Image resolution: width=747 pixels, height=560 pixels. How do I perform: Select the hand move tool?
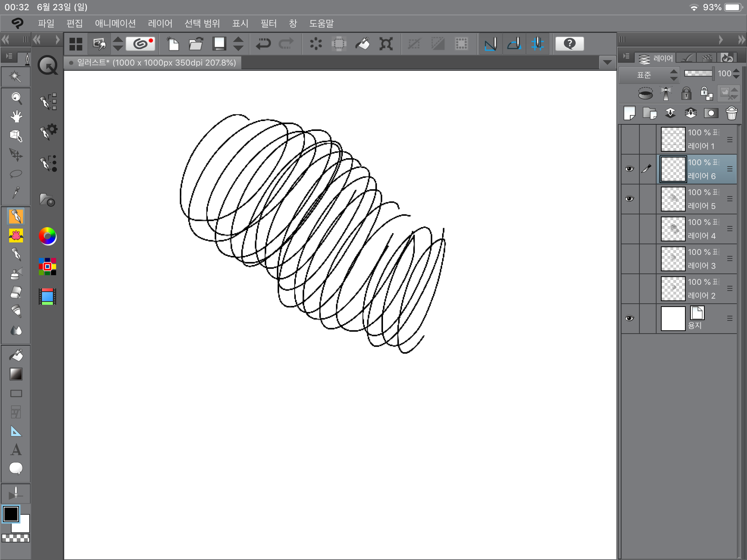(x=16, y=117)
